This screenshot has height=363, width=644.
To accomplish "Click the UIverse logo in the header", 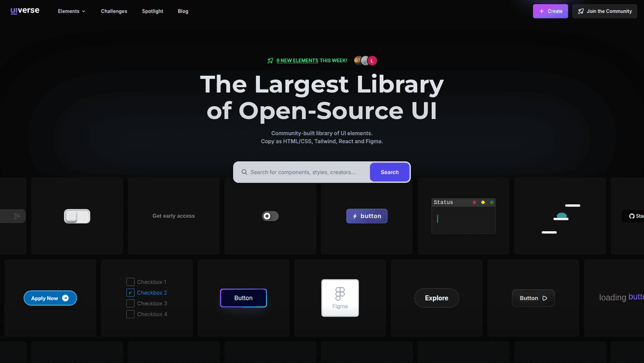I will (x=25, y=11).
